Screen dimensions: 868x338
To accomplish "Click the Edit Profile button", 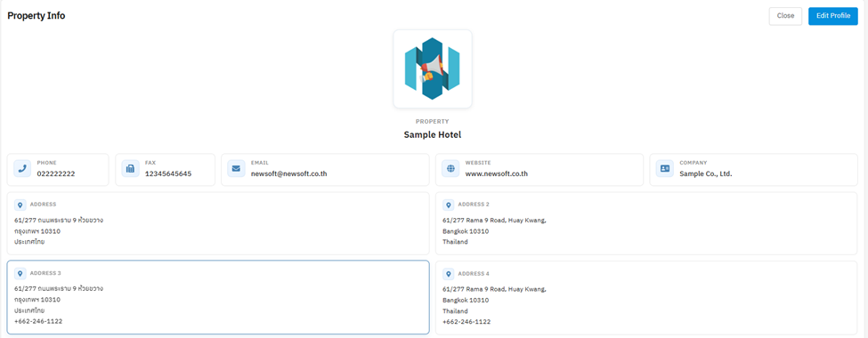I will click(x=833, y=16).
